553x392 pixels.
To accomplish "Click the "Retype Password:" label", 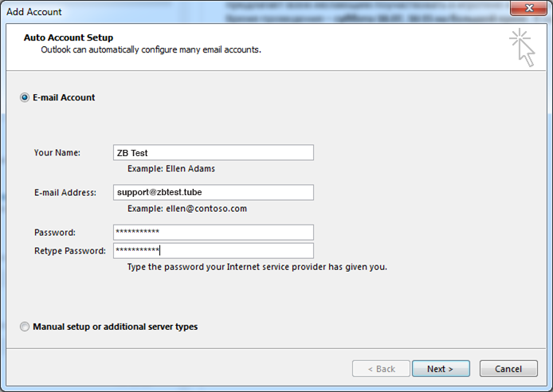I will pyautogui.click(x=69, y=251).
